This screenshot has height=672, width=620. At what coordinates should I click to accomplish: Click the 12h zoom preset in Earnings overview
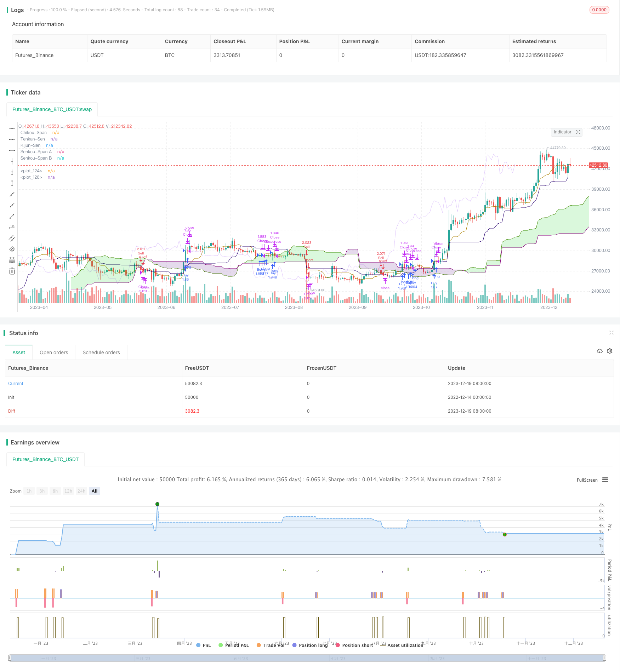click(68, 491)
